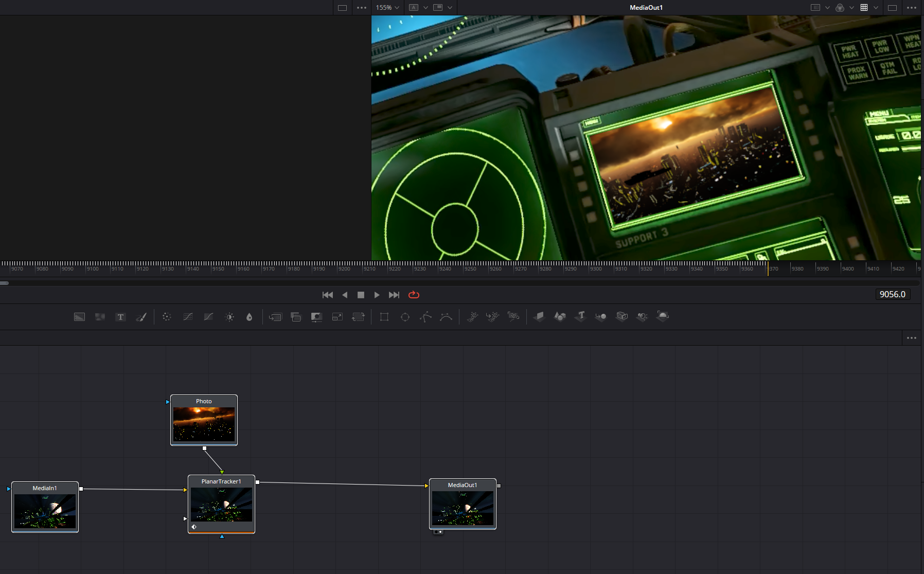Add a Spot Light node
Screen dimensions: 924x574
coord(642,316)
